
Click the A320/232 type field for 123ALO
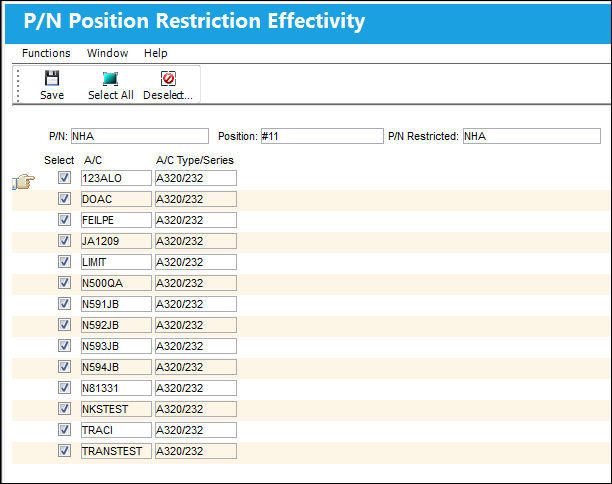click(x=196, y=178)
